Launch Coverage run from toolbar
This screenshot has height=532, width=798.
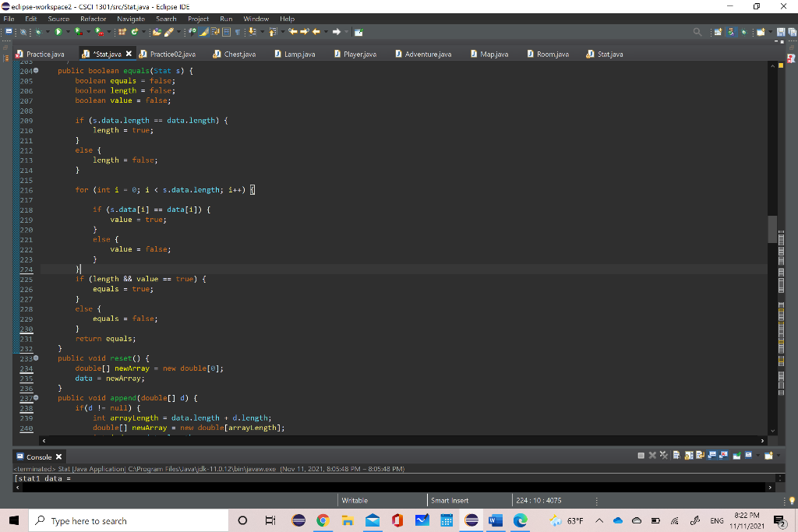[x=78, y=32]
